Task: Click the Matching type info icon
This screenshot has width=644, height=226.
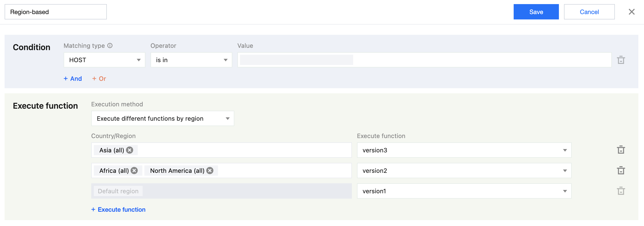Action: tap(110, 46)
